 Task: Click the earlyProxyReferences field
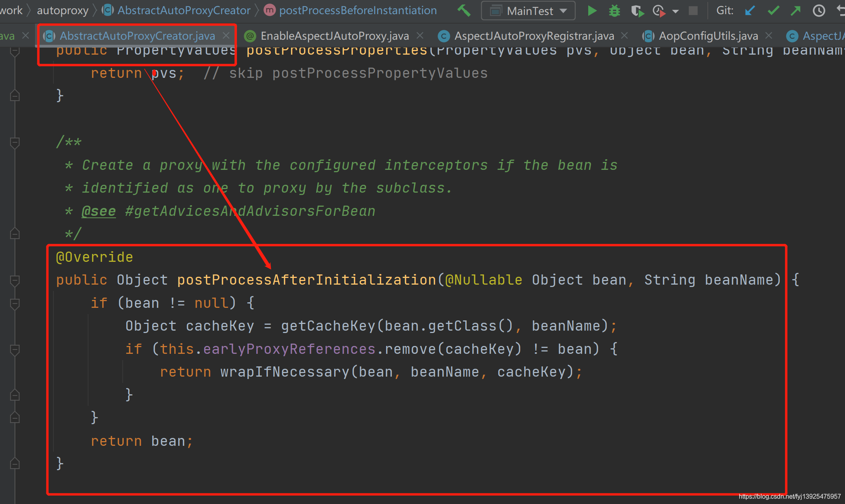(289, 349)
